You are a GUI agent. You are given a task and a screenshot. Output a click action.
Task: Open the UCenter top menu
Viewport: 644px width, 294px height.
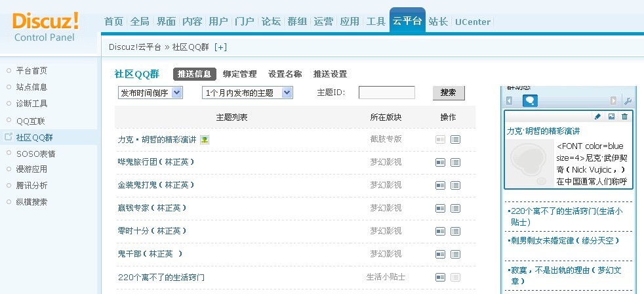pos(473,22)
